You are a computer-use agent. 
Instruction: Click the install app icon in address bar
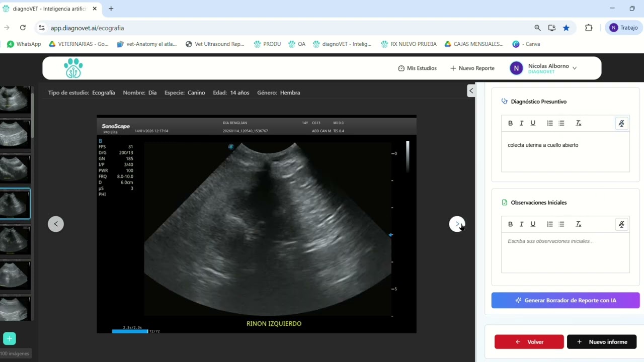point(552,28)
